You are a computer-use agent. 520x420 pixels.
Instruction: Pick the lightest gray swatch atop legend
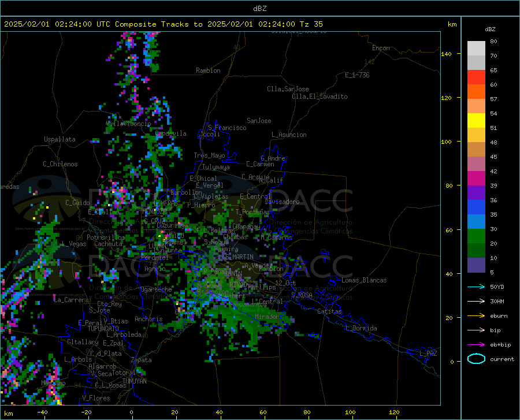476,49
